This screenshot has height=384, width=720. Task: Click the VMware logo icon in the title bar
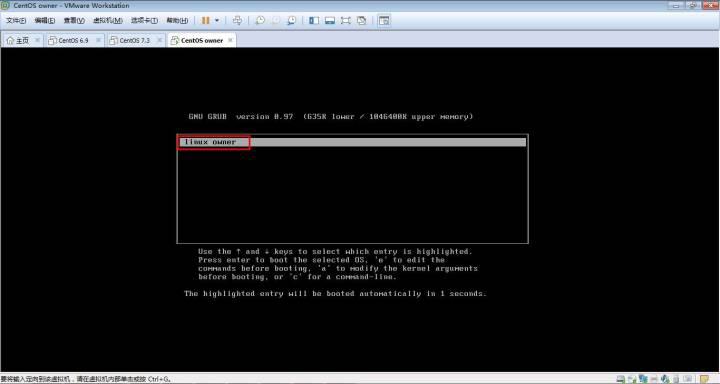[x=6, y=6]
